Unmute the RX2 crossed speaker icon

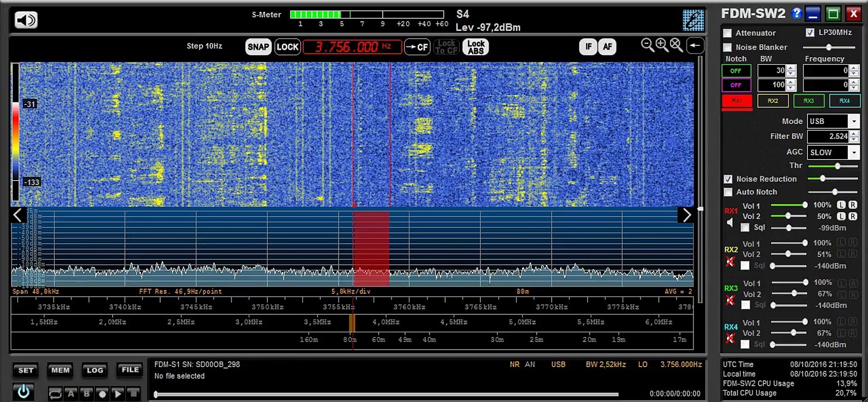pos(730,262)
